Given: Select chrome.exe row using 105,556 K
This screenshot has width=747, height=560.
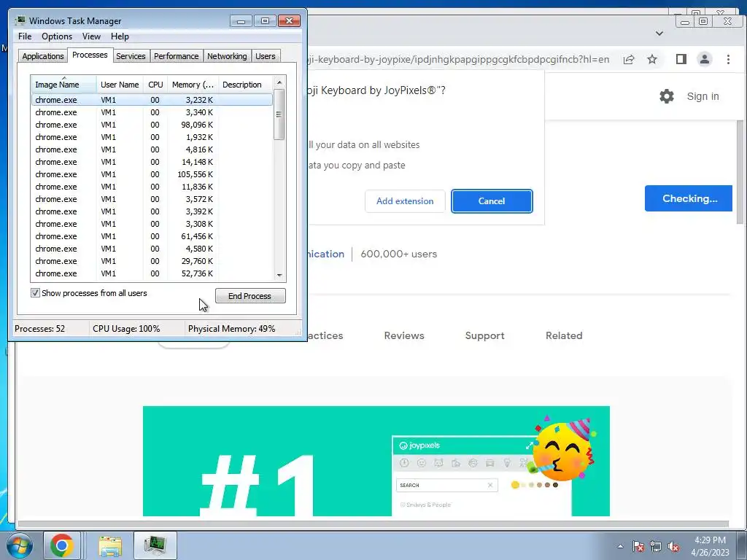Looking at the screenshot, I should pyautogui.click(x=152, y=174).
